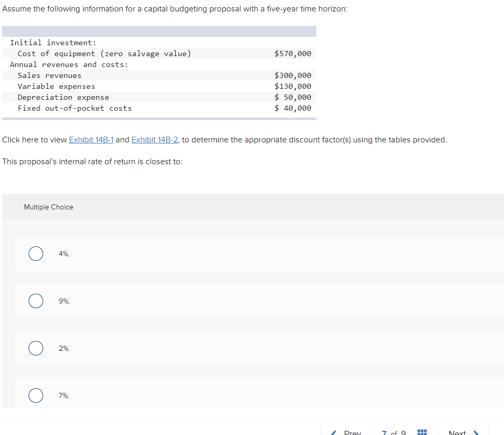Click the 'Variable expenses' row label
The height and width of the screenshot is (435, 504).
(x=56, y=86)
